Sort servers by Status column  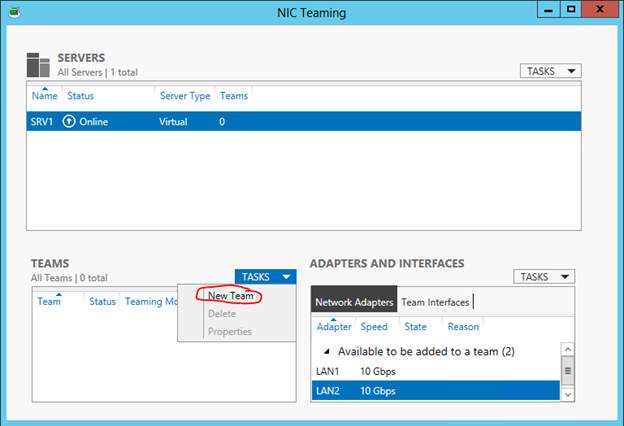click(80, 96)
